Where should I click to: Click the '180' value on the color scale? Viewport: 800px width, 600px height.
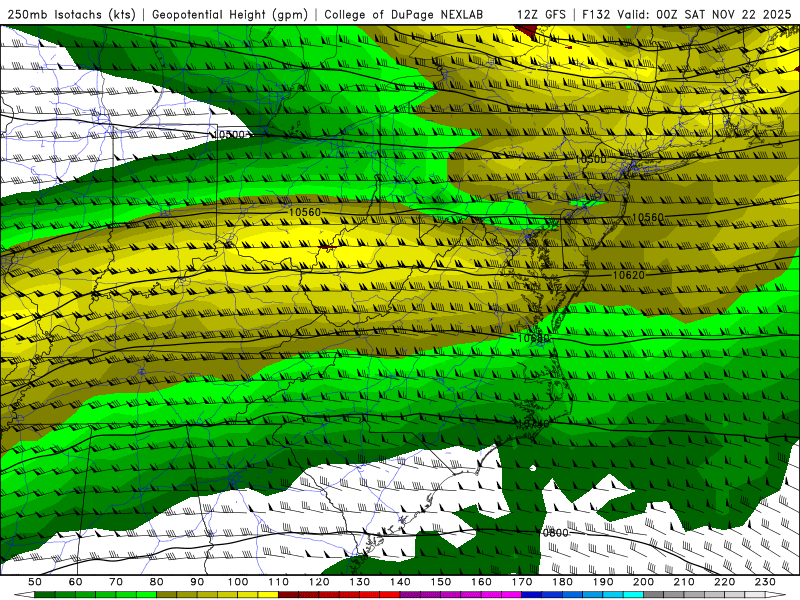[x=562, y=582]
